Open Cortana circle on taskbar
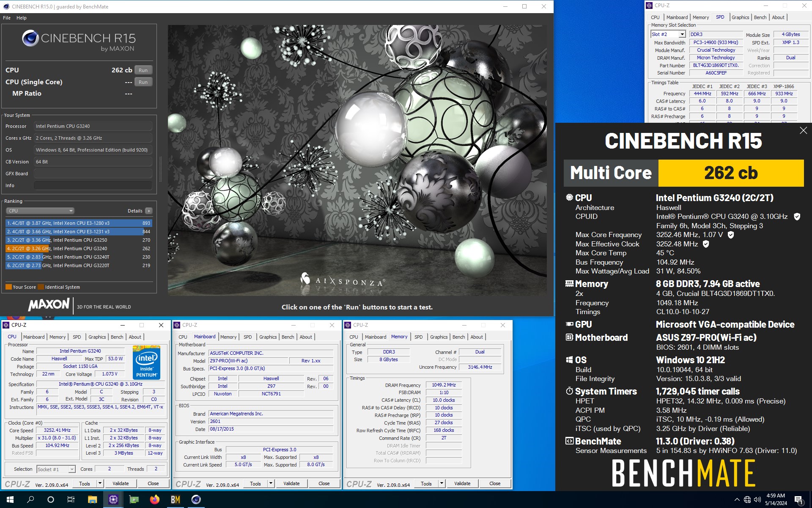The image size is (812, 508). tap(51, 500)
